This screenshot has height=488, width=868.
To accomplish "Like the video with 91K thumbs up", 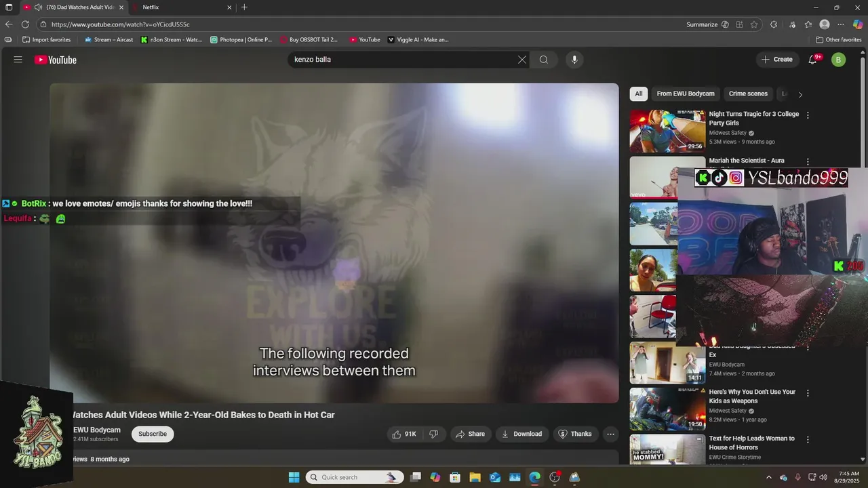I will [404, 434].
